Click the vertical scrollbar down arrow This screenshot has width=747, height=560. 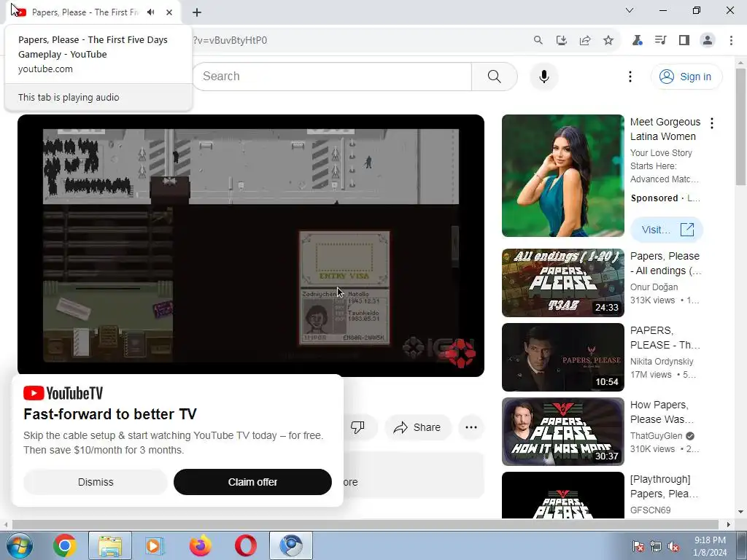[x=740, y=512]
